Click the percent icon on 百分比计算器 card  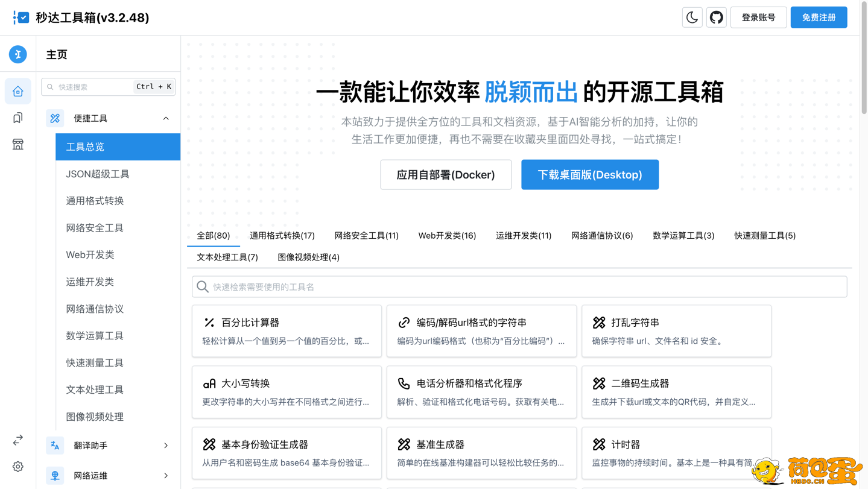(x=209, y=323)
